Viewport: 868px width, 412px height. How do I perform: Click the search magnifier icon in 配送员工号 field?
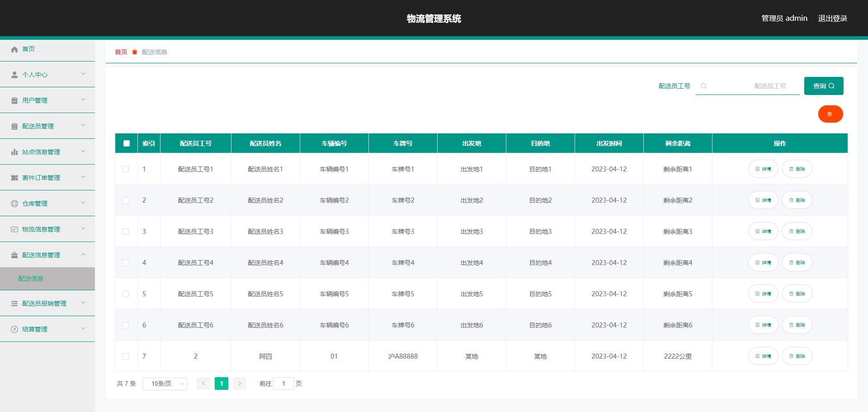(x=703, y=86)
